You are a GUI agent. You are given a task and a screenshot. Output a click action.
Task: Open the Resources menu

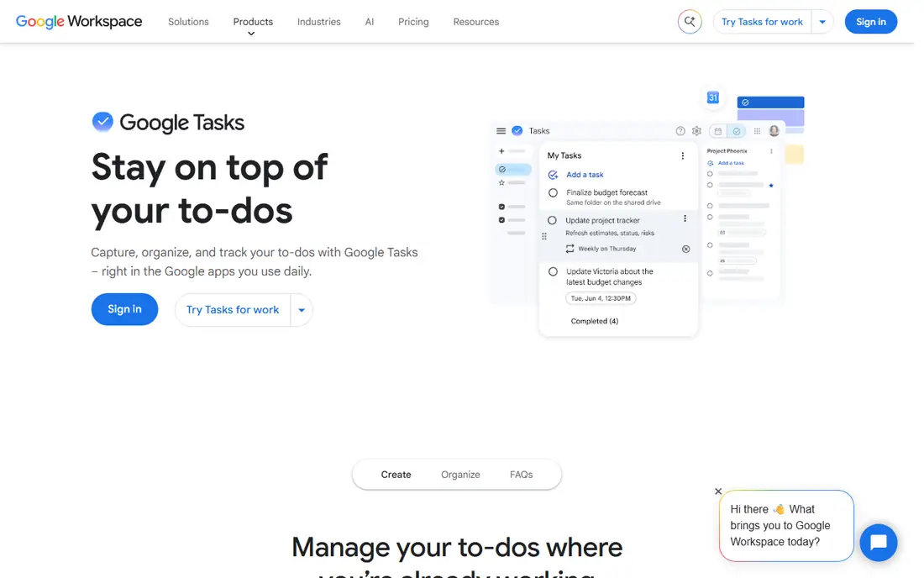pyautogui.click(x=475, y=22)
